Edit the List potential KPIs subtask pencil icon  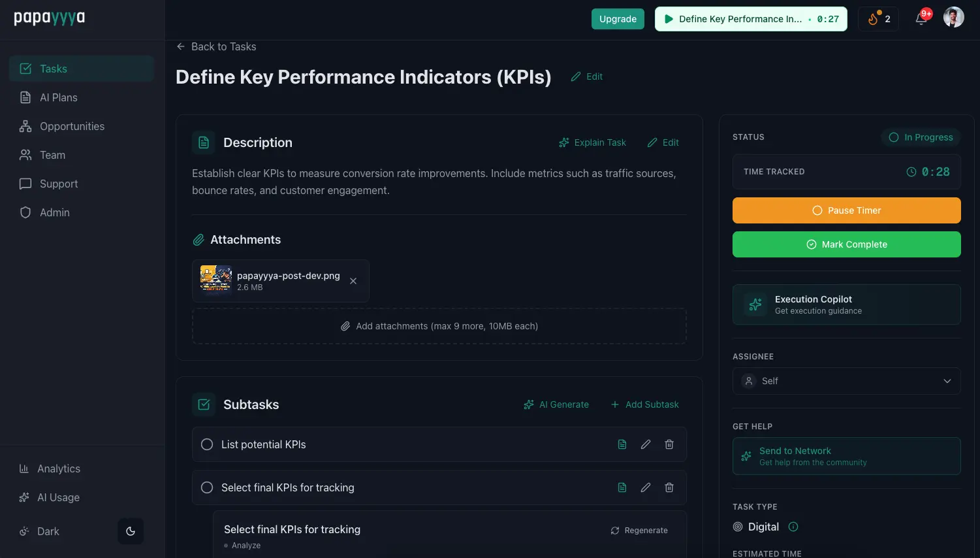[645, 444]
